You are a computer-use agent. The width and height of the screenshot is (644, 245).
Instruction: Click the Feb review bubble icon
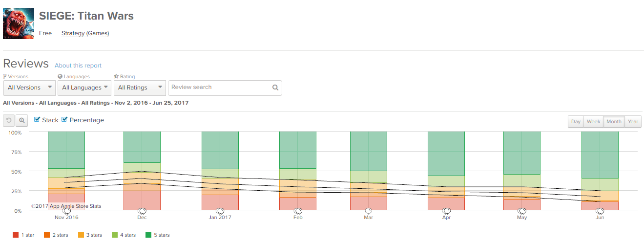(x=298, y=211)
